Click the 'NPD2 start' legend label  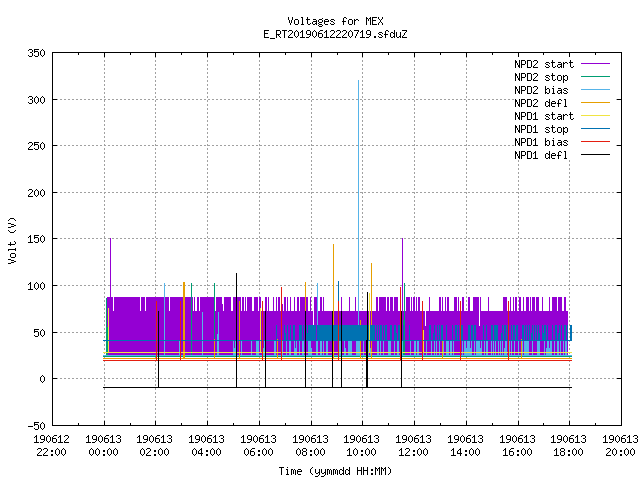point(544,64)
